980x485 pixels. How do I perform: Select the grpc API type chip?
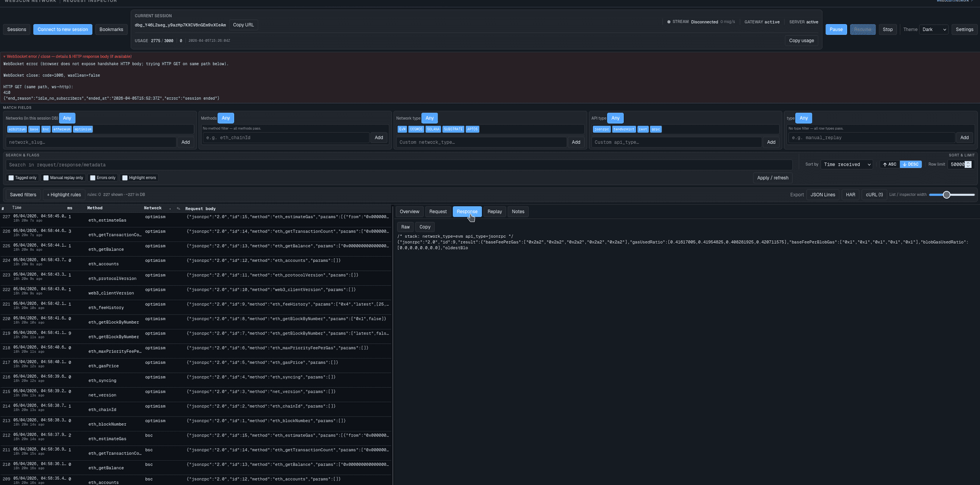[656, 129]
